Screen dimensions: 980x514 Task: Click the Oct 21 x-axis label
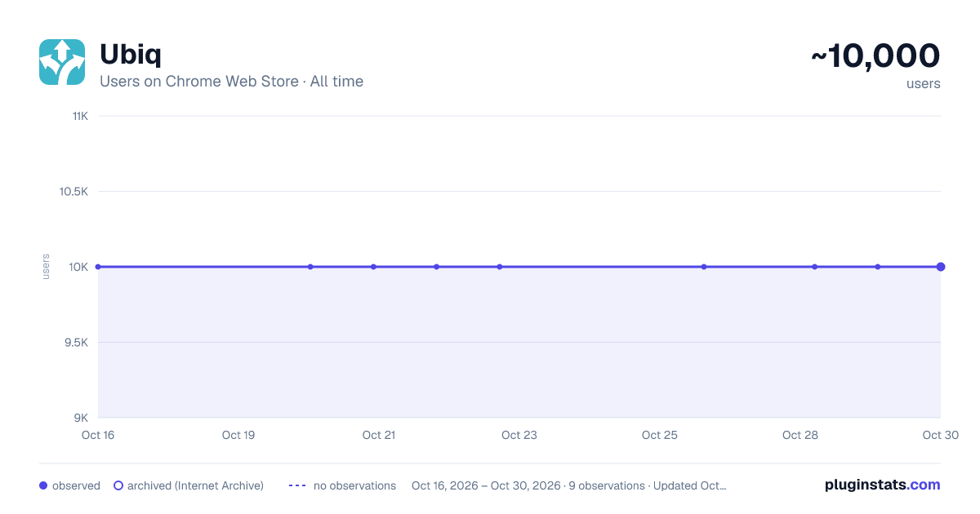click(x=379, y=435)
